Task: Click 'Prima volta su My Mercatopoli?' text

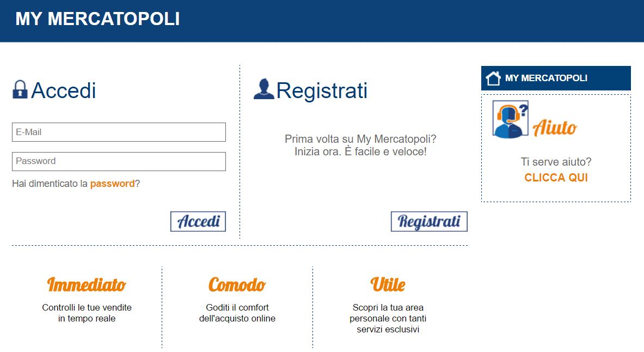Action: pos(360,139)
